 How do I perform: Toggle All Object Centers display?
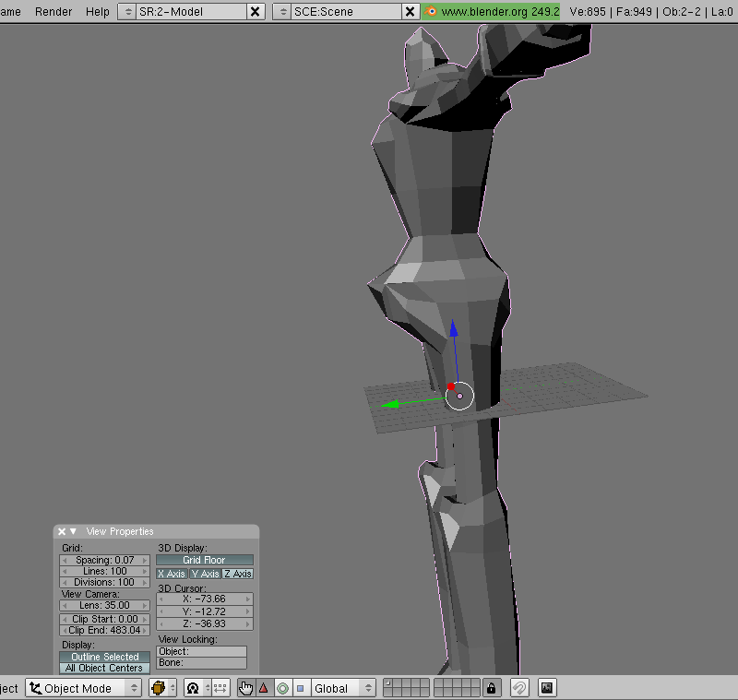click(x=104, y=667)
